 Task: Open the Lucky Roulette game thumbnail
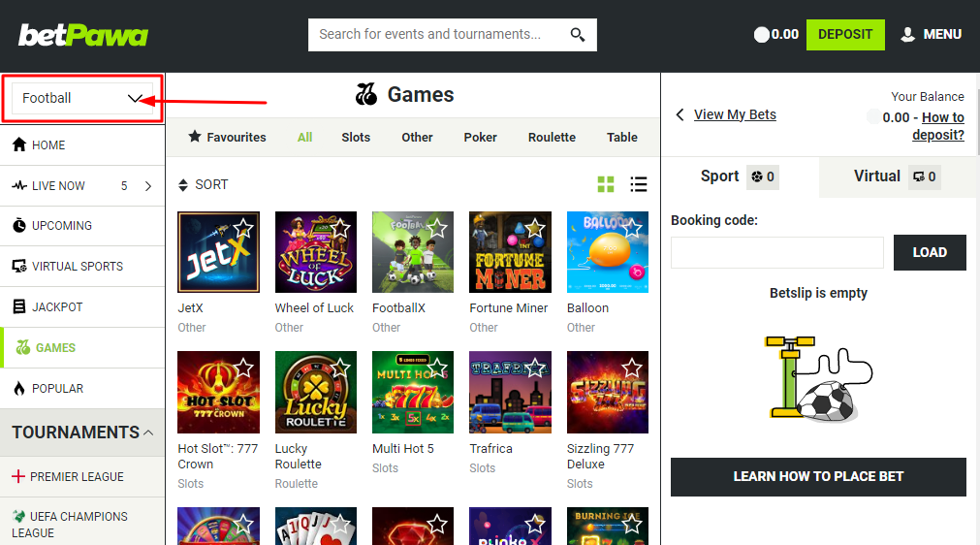point(316,392)
